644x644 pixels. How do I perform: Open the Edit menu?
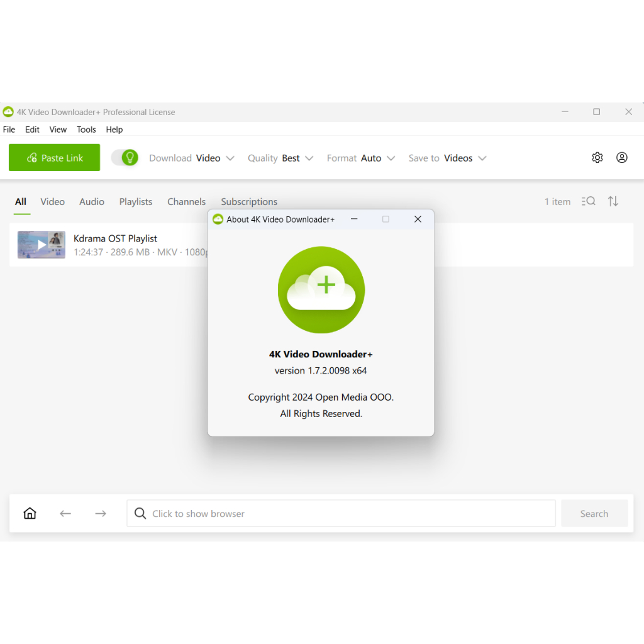[x=32, y=130]
